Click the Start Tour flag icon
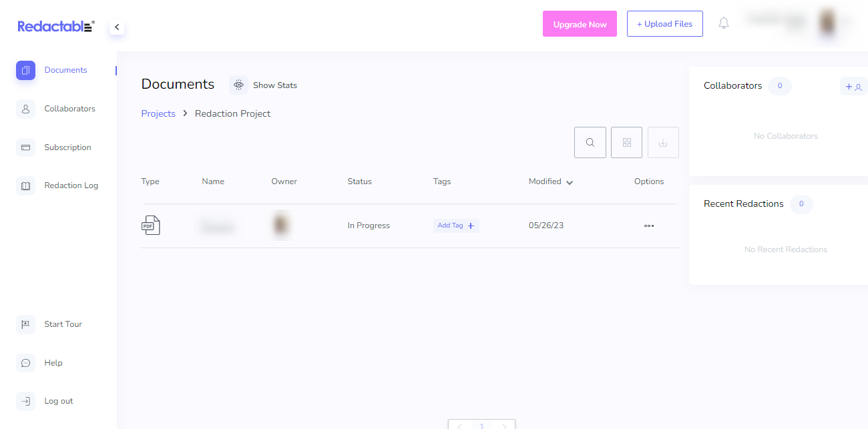Viewport: 868px width, 429px height. click(x=25, y=324)
